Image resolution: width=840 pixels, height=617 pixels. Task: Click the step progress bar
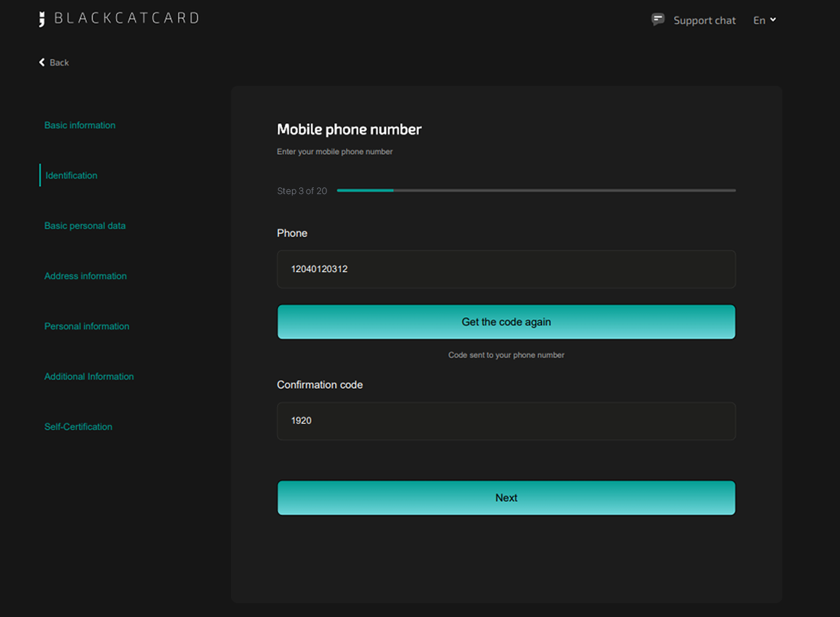tap(536, 191)
